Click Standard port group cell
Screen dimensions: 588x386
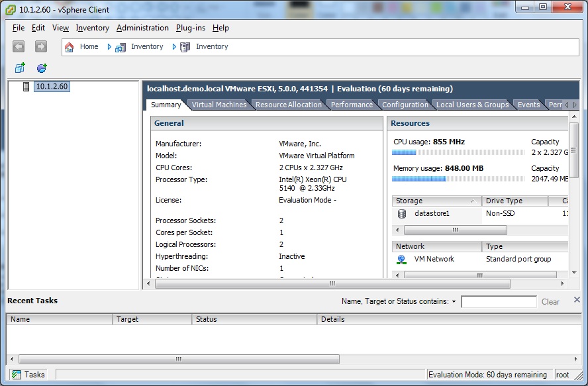[x=518, y=259]
